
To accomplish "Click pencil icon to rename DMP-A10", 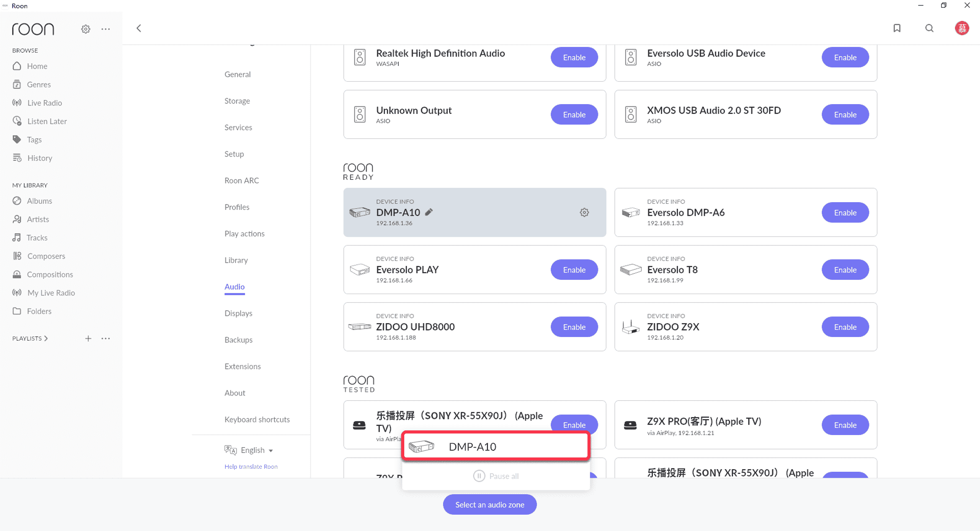I will click(429, 212).
